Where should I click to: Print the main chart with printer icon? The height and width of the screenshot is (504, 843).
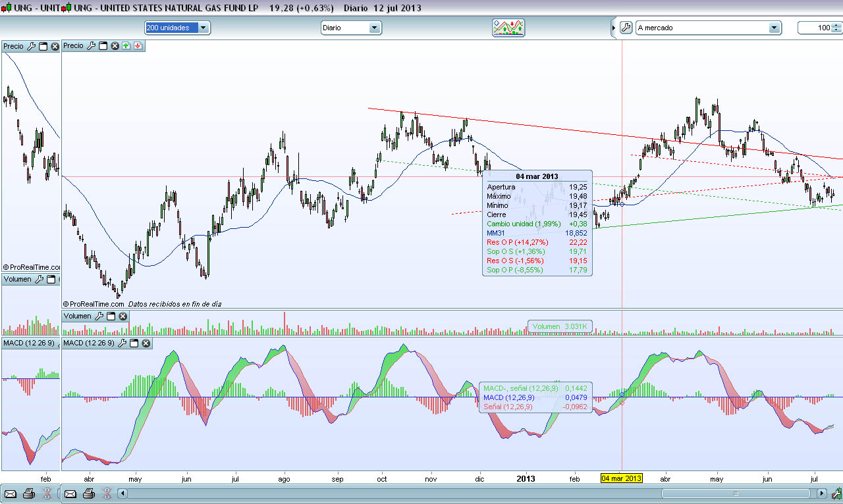click(x=88, y=493)
